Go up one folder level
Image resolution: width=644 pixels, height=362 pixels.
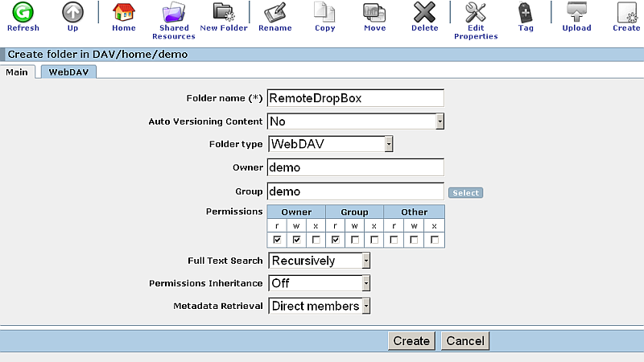coord(72,12)
